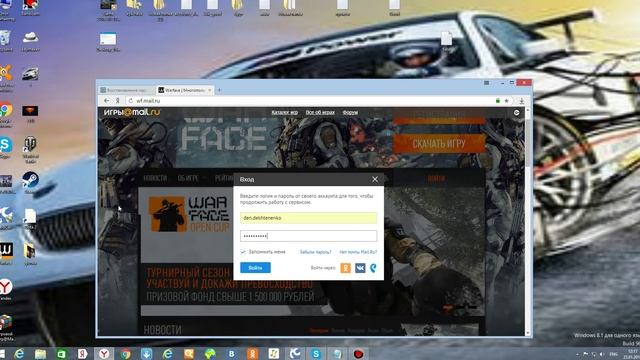Open the Steam desktop shortcut

pyautogui.click(x=30, y=182)
